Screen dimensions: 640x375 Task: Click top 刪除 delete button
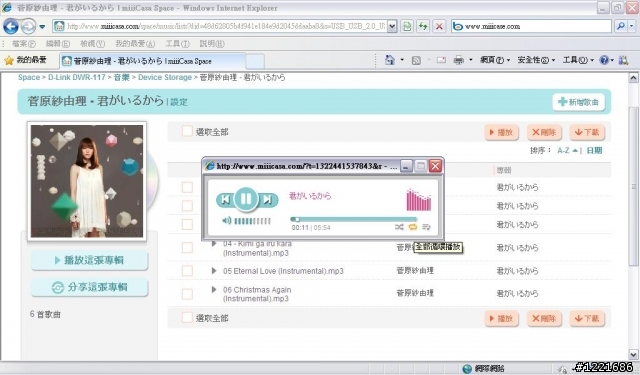(x=544, y=132)
